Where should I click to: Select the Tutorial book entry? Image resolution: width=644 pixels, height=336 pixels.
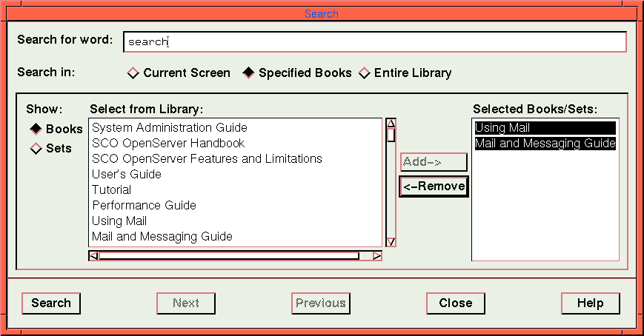click(x=112, y=189)
